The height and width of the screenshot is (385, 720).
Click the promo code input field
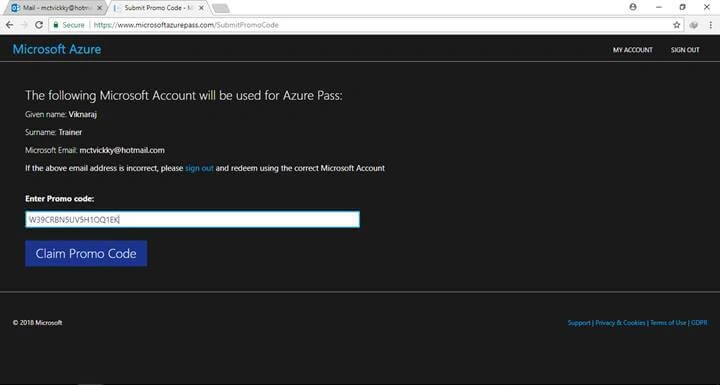[x=192, y=220]
